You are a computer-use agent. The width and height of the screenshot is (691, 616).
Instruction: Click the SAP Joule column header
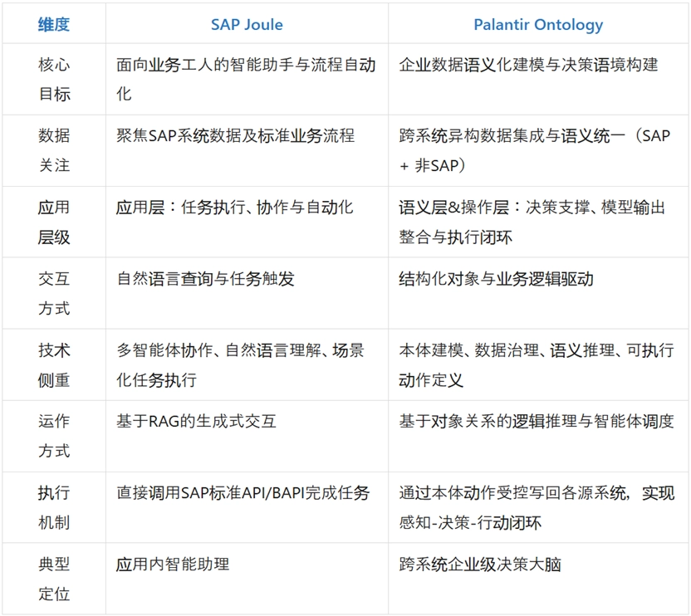[247, 25]
